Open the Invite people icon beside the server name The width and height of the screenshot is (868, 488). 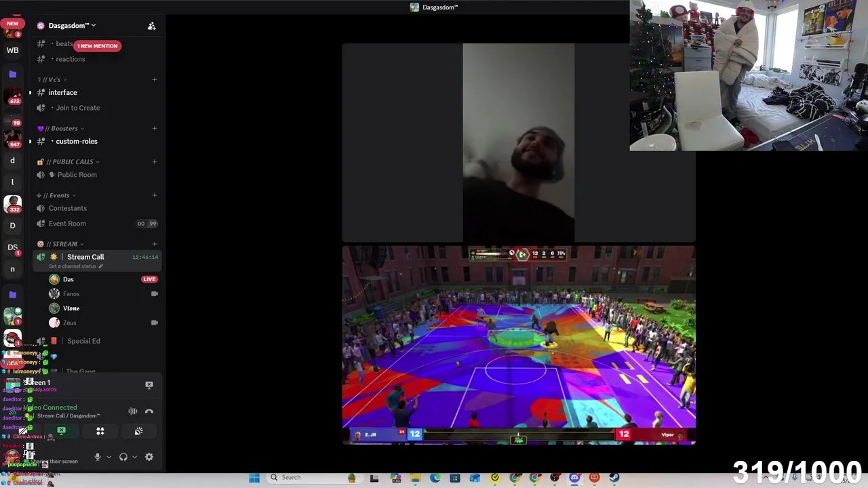click(x=151, y=26)
